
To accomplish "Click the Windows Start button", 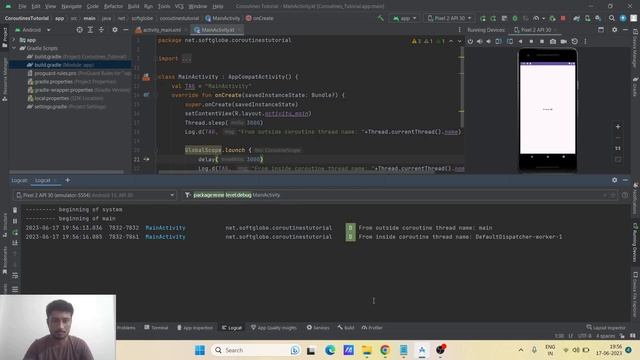I will (x=200, y=350).
